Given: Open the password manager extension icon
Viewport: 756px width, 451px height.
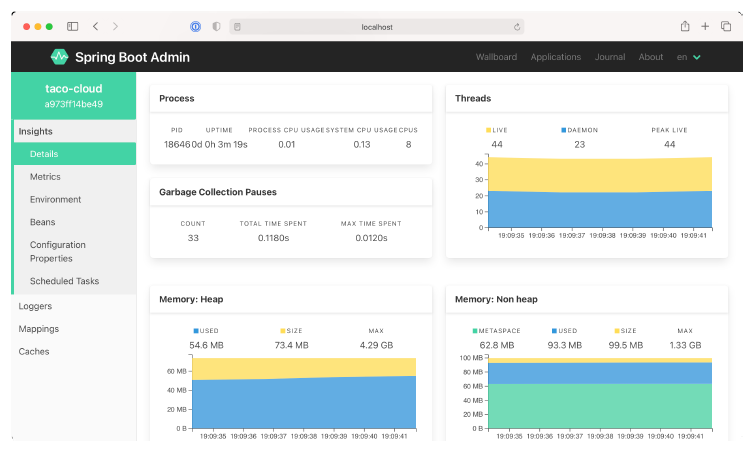Looking at the screenshot, I should pos(195,26).
